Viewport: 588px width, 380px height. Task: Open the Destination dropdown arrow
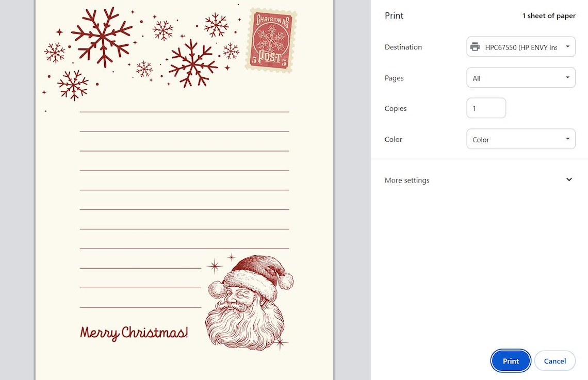[x=567, y=46]
